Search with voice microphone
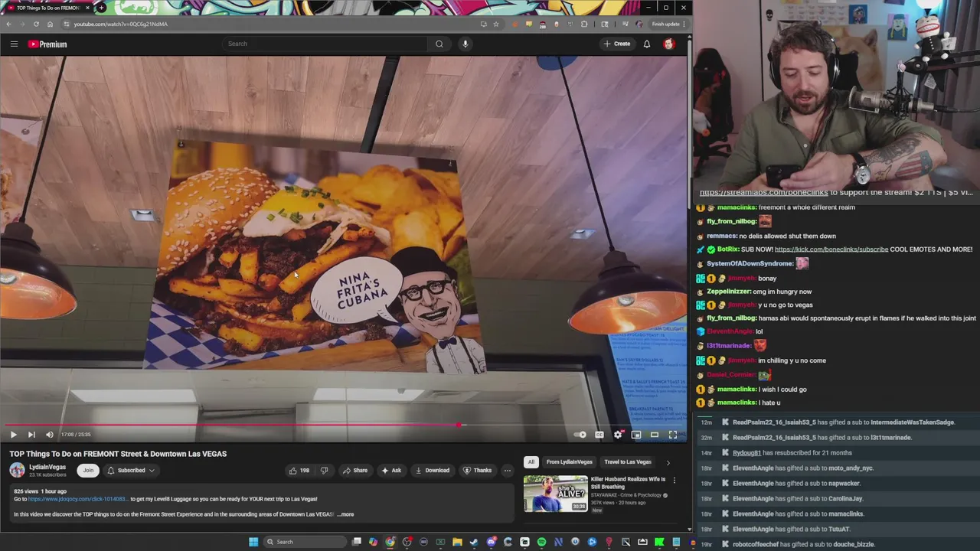This screenshot has width=980, height=551. (x=465, y=44)
